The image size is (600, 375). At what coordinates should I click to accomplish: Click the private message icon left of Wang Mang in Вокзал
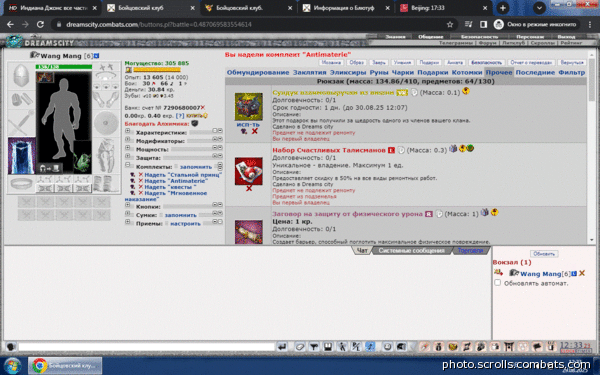498,272
